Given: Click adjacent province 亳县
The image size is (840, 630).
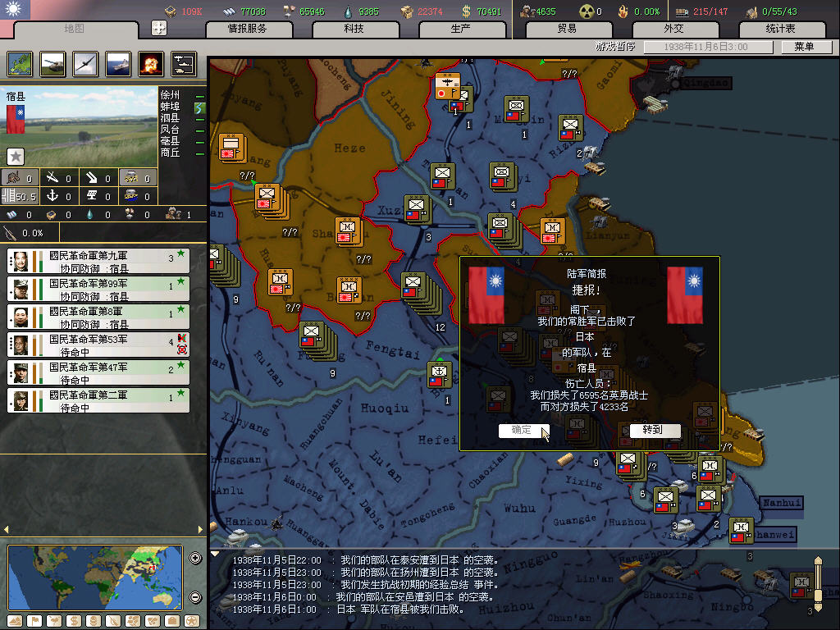Looking at the screenshot, I should [x=170, y=141].
